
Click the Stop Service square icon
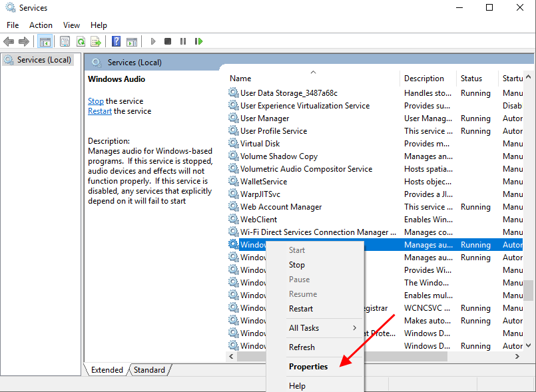[168, 41]
